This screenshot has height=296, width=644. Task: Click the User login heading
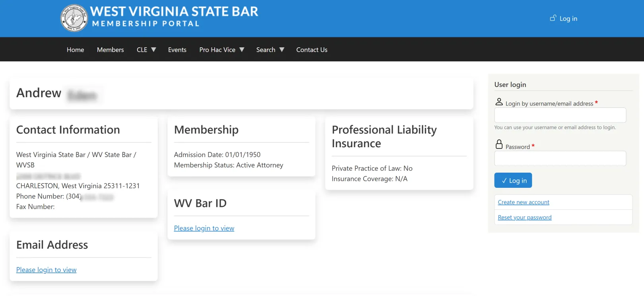tap(510, 84)
